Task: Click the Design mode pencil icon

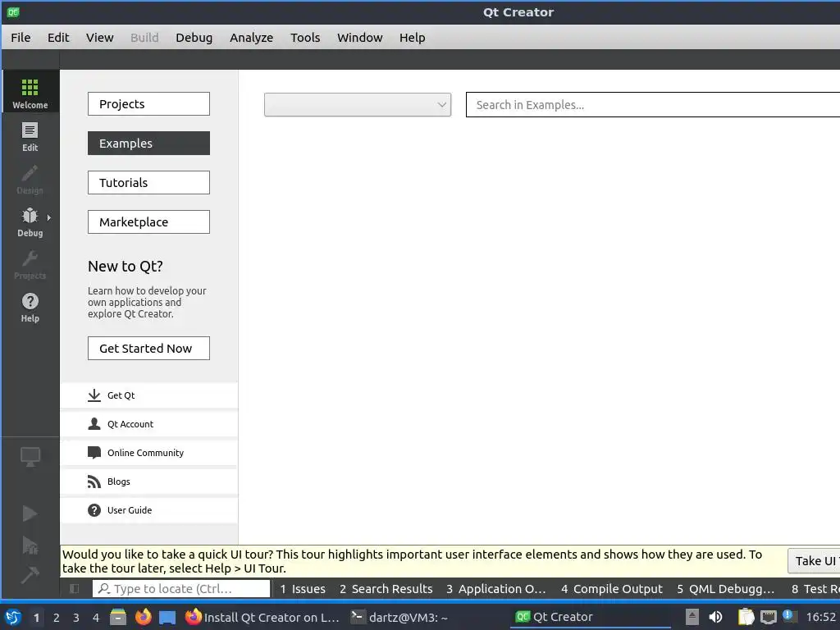Action: (x=30, y=173)
